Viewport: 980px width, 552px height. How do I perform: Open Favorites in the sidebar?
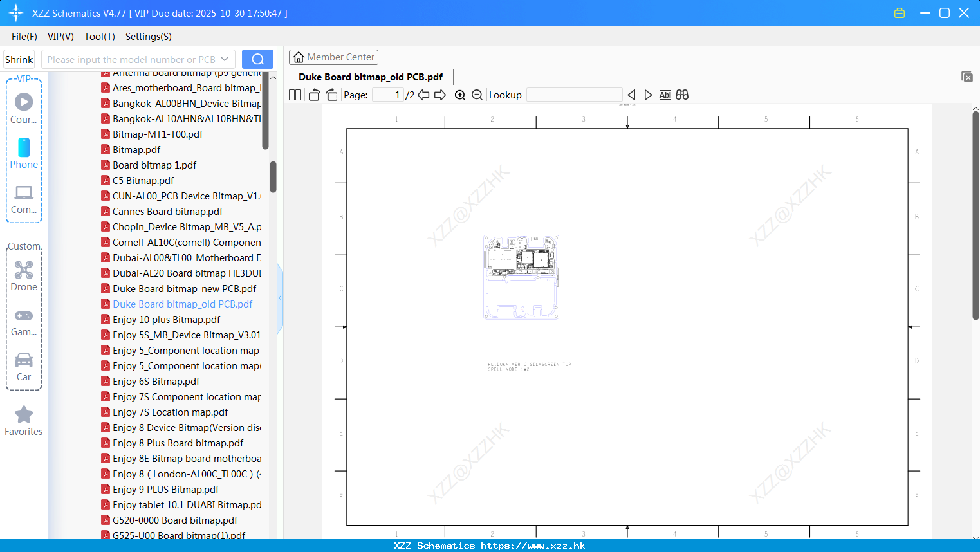pos(24,421)
